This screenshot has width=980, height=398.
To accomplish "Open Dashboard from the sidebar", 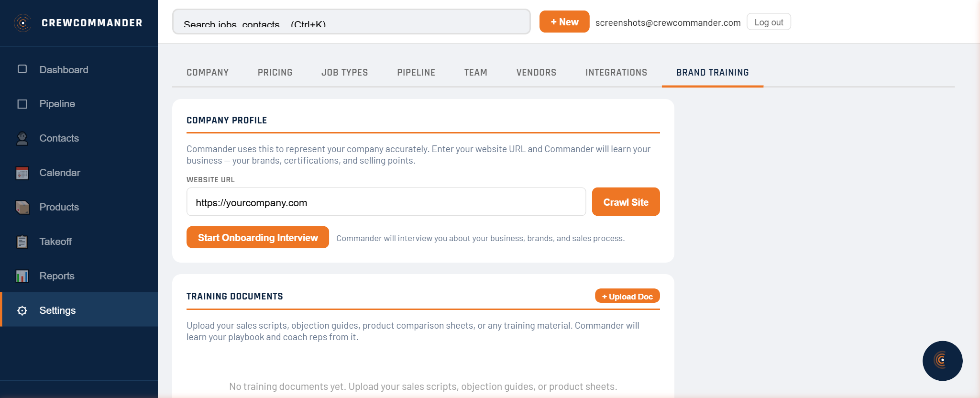I will tap(79, 70).
